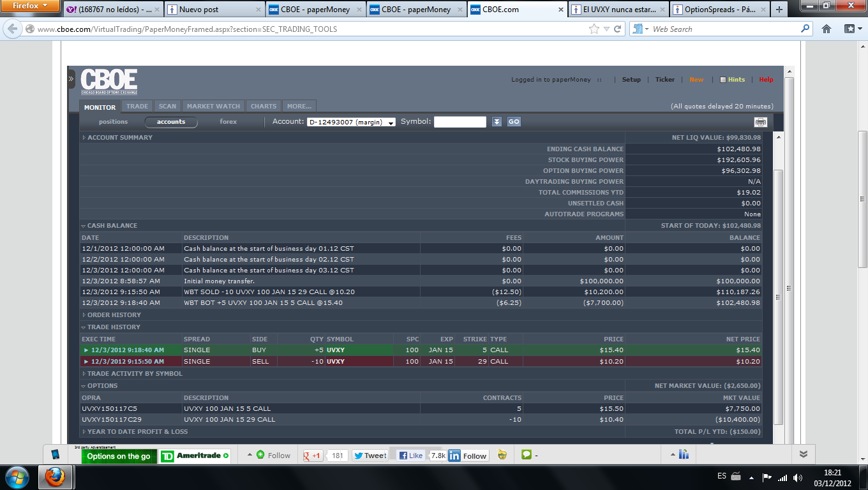
Task: Expand the Order History section
Action: click(x=84, y=315)
